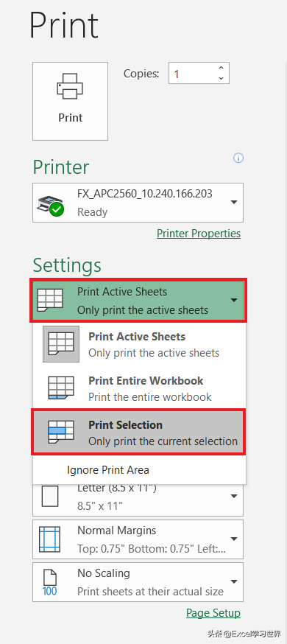Decrease copies with the down arrow

[x=222, y=78]
